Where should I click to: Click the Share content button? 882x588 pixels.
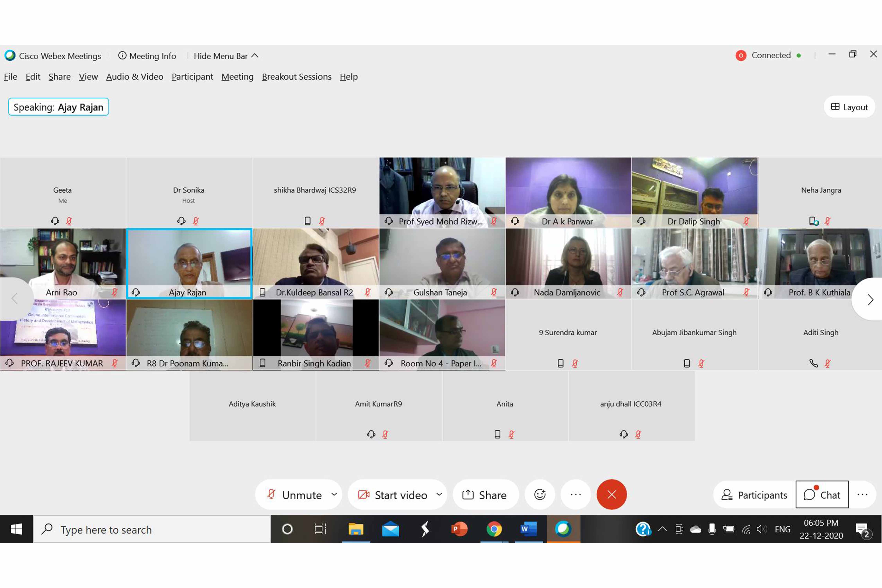pyautogui.click(x=485, y=495)
